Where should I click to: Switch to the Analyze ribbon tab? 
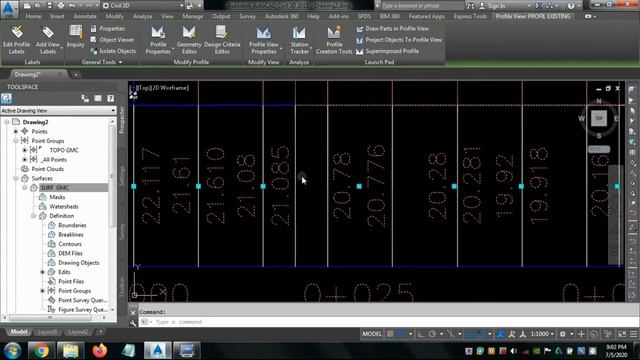142,16
